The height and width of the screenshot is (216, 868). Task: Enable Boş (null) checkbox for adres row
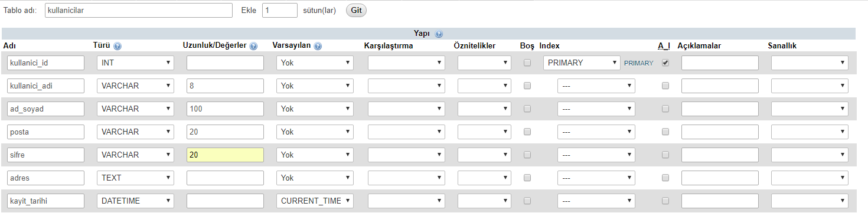pyautogui.click(x=527, y=178)
